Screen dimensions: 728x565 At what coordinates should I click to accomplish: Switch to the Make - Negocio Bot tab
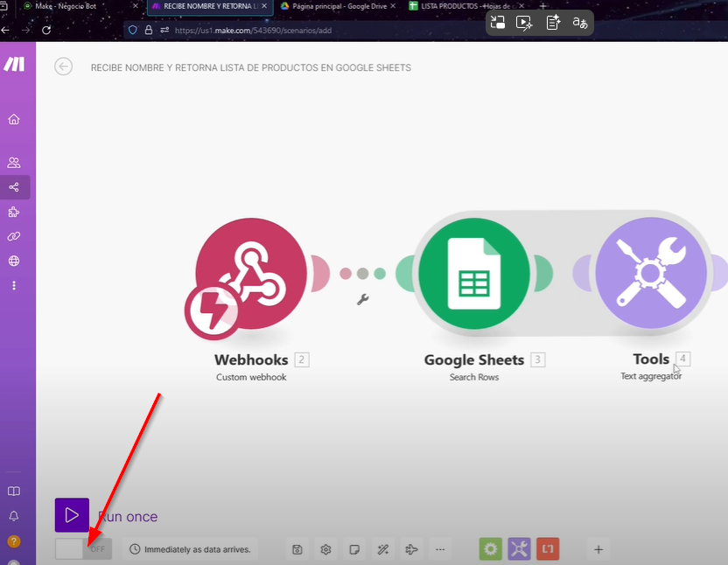pyautogui.click(x=65, y=6)
